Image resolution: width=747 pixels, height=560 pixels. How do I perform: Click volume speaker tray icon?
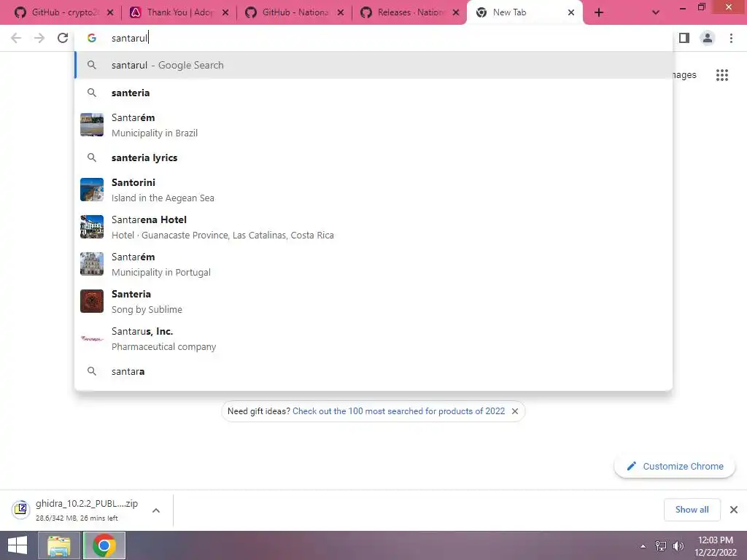(x=678, y=546)
